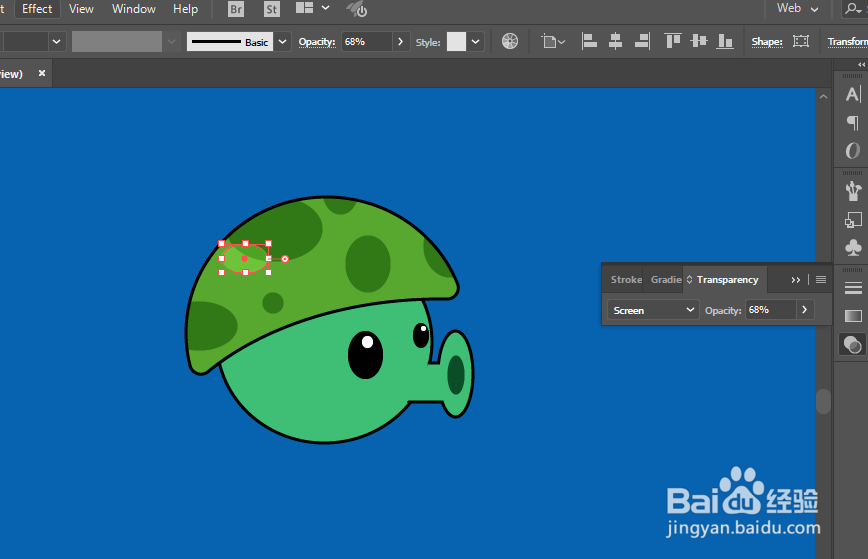This screenshot has height=559, width=868.
Task: Cycle panel options with Transparency tab arrows
Action: (689, 280)
